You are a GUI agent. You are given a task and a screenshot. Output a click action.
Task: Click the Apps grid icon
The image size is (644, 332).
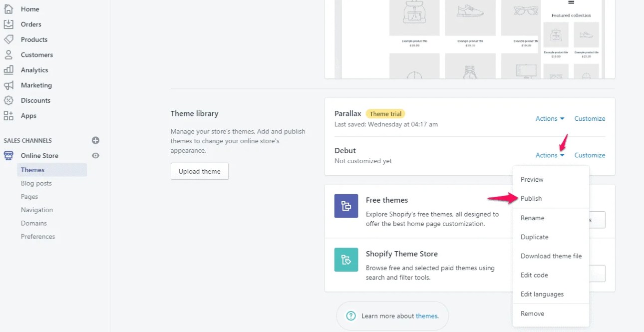click(8, 116)
